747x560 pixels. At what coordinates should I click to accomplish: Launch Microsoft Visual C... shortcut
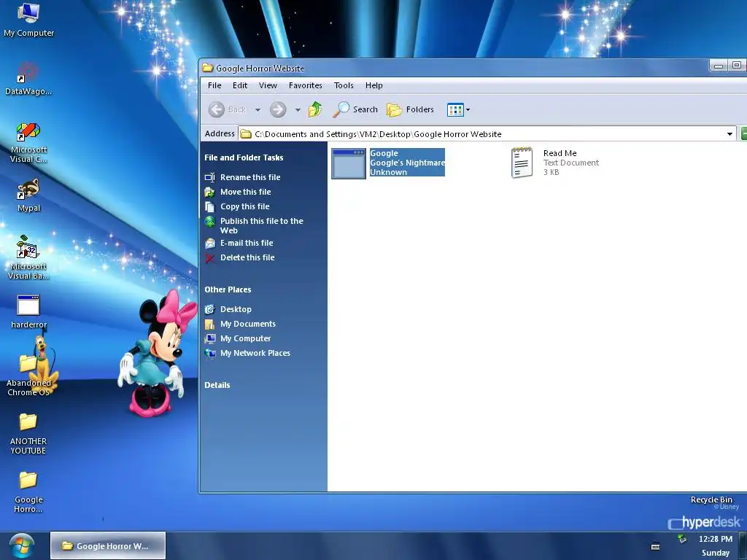[28, 142]
